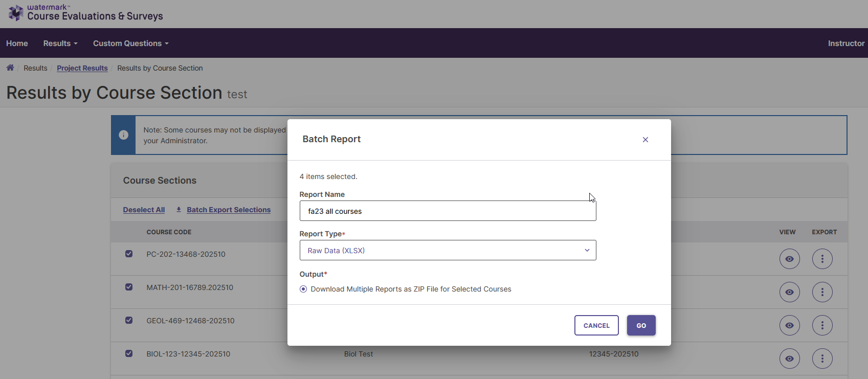The width and height of the screenshot is (868, 379).
Task: Click the download icon beside Batch Export Selections
Action: point(179,210)
